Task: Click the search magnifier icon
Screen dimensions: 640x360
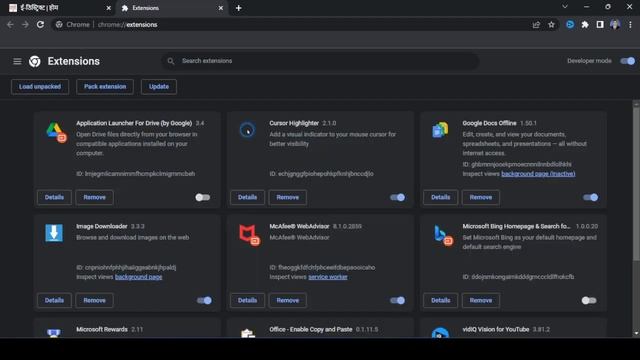Action: click(171, 61)
